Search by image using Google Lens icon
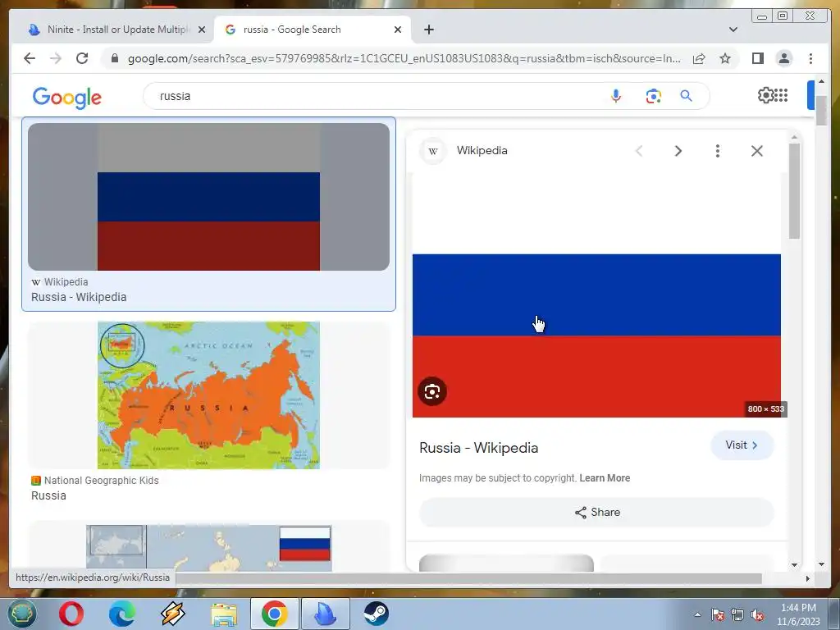 point(653,96)
